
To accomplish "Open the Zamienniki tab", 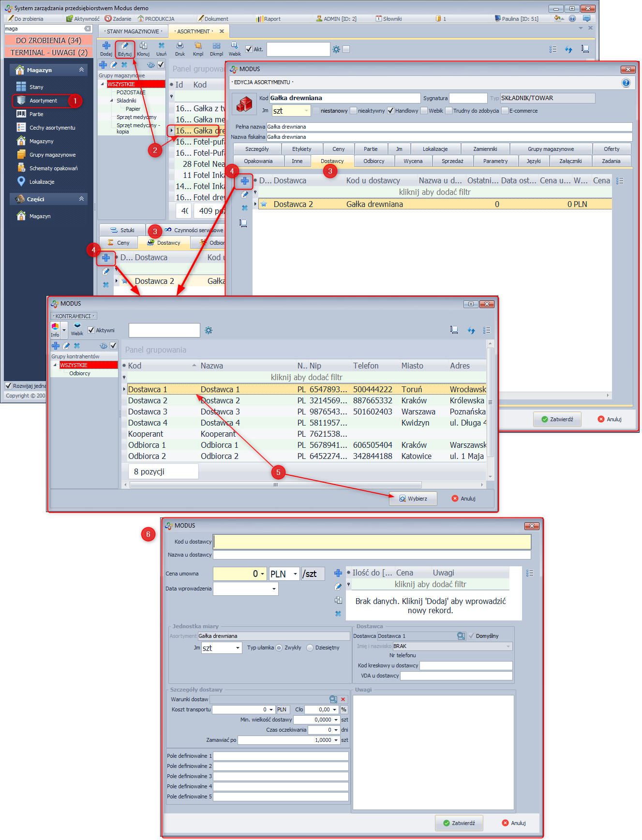I will point(485,149).
